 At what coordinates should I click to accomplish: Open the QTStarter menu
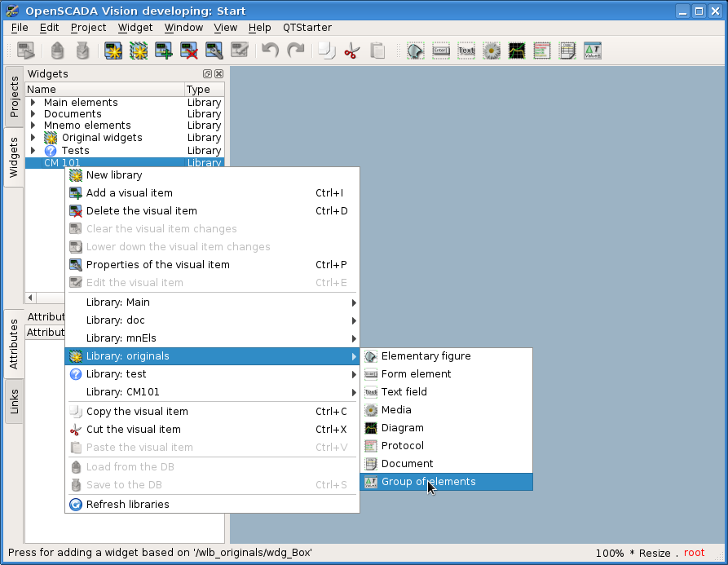(307, 28)
